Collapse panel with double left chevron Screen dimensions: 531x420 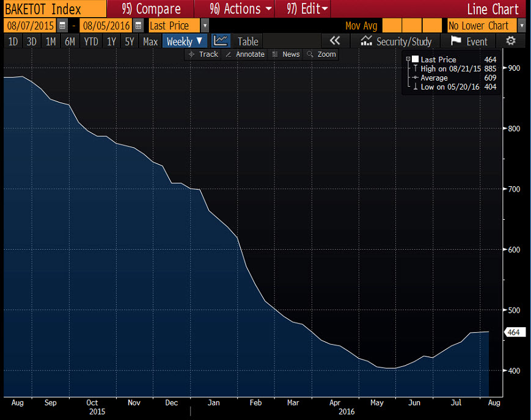coord(334,41)
